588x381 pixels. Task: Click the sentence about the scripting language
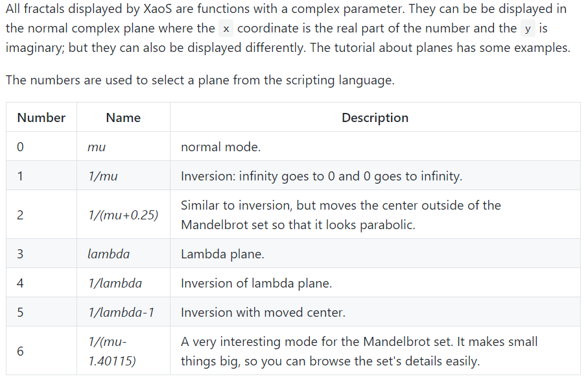(200, 80)
